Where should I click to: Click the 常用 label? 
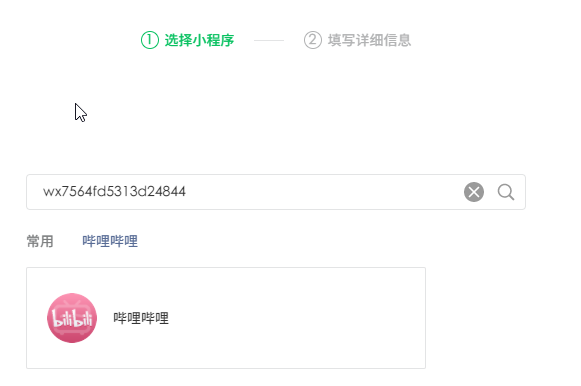(40, 241)
